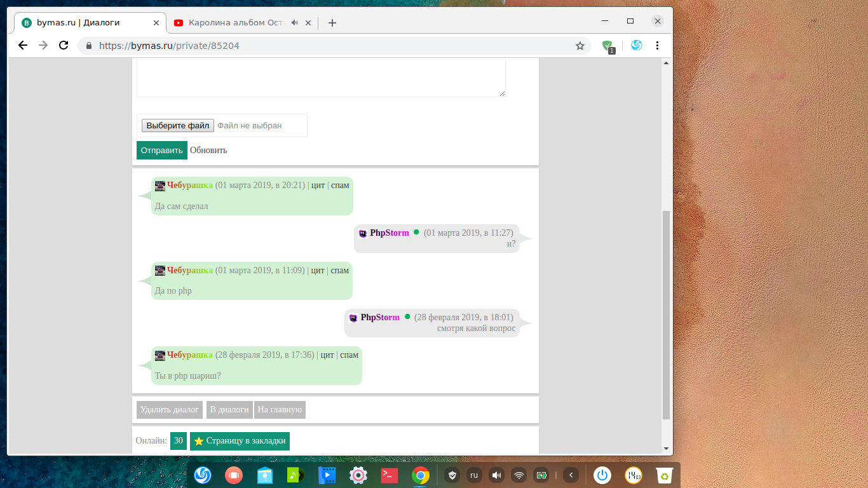The width and height of the screenshot is (868, 488).
Task: Go back to the previous page
Action: [x=23, y=46]
